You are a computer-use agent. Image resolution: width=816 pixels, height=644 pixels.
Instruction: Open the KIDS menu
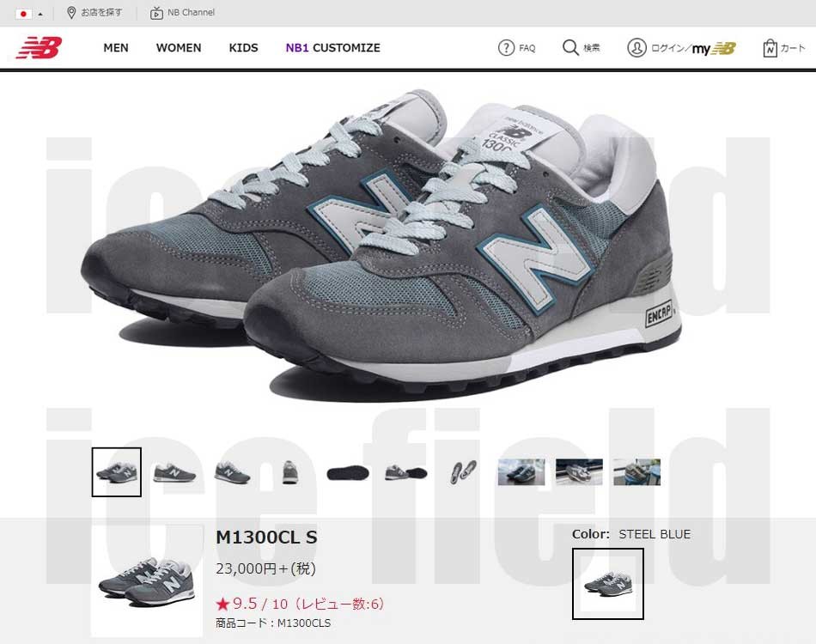pos(244,48)
